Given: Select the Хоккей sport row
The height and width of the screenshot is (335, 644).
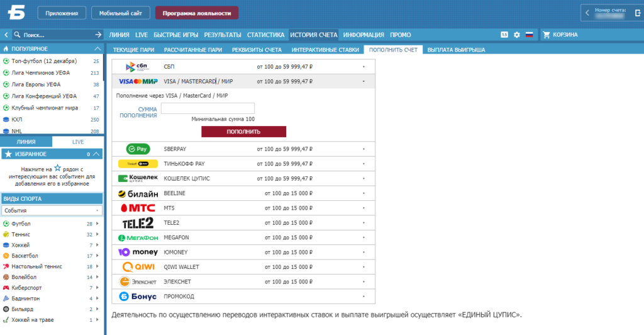Looking at the screenshot, I should coord(52,245).
